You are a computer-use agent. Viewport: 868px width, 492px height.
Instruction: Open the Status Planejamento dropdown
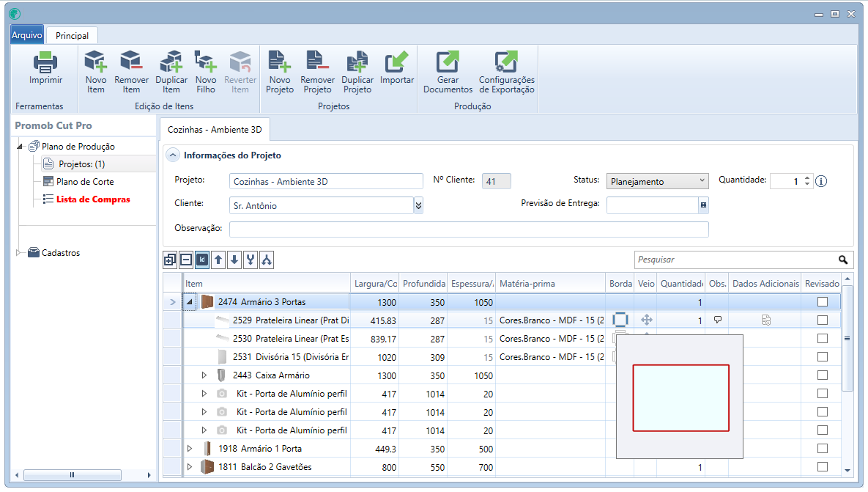(x=657, y=181)
